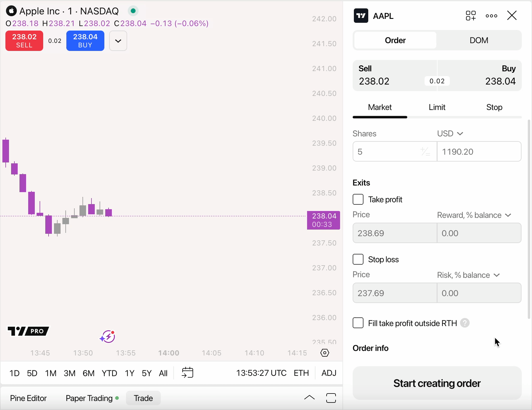Check Fill take profit outside RTH

[x=358, y=323]
